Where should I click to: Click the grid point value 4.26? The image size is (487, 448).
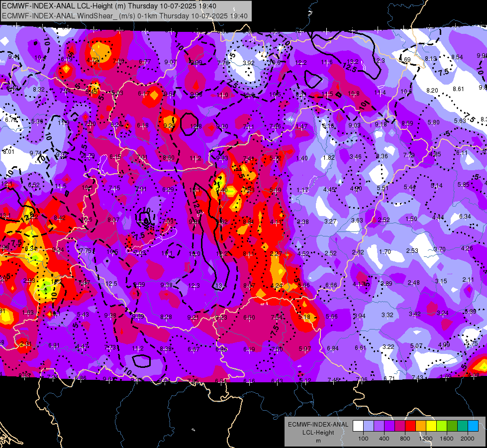[x=467, y=248]
